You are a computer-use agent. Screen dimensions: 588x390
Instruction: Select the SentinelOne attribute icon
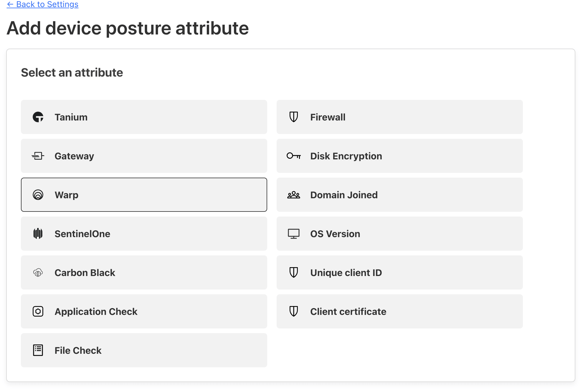tap(38, 233)
